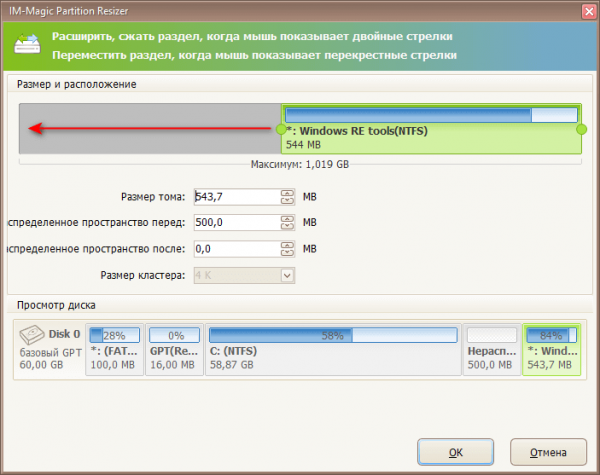The image size is (600, 475).
Task: Select the Wind... 543,7 MB partition
Action: [551, 349]
